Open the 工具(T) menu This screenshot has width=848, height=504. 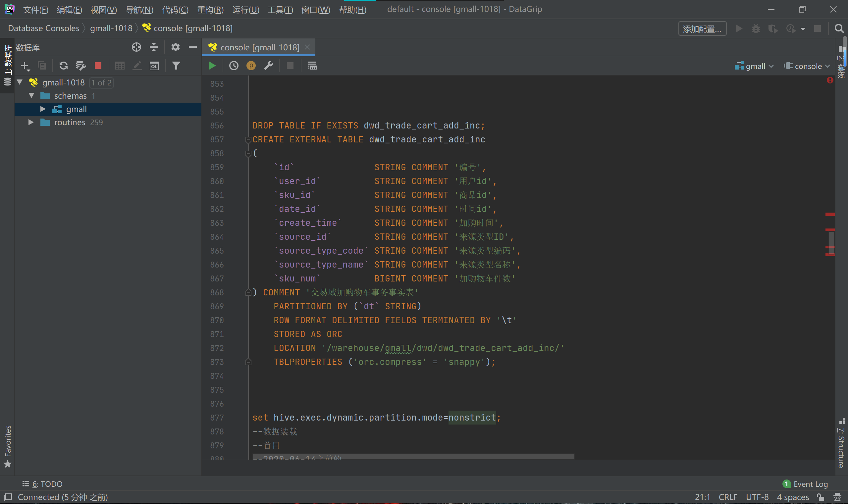tap(280, 10)
